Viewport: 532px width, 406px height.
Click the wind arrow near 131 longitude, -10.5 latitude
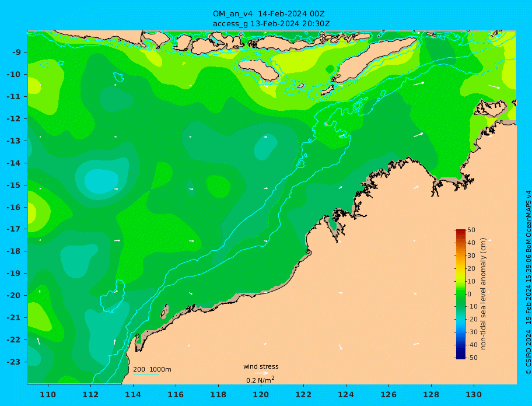pos(494,87)
